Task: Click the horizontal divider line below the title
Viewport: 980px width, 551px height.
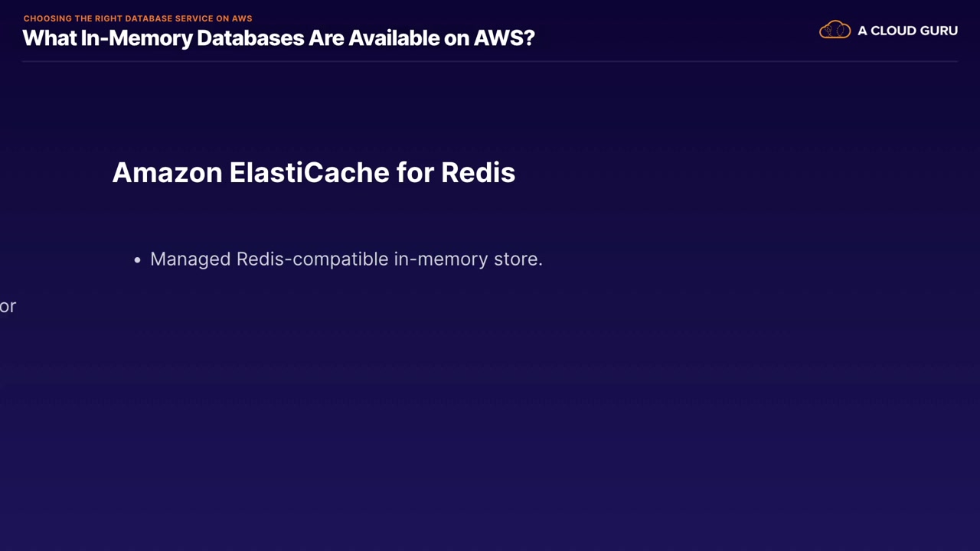Action: click(x=490, y=61)
